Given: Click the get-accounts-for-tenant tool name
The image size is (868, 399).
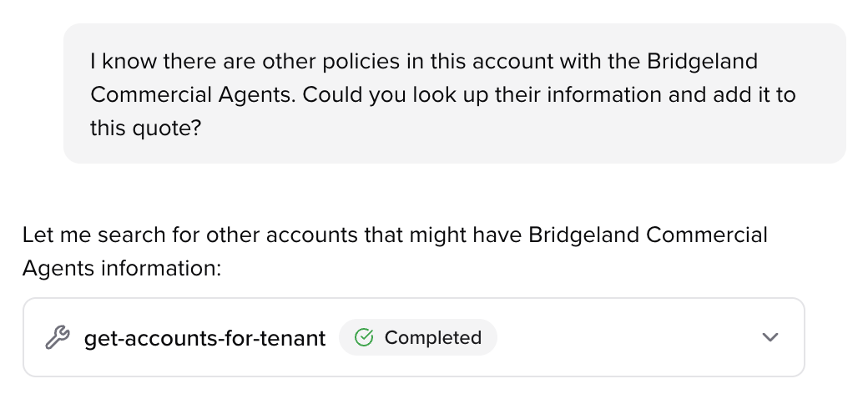Looking at the screenshot, I should coord(204,338).
